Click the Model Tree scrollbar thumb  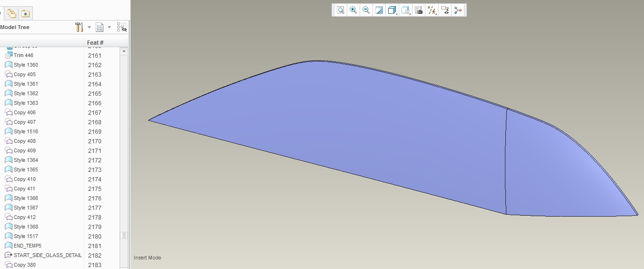point(124,235)
